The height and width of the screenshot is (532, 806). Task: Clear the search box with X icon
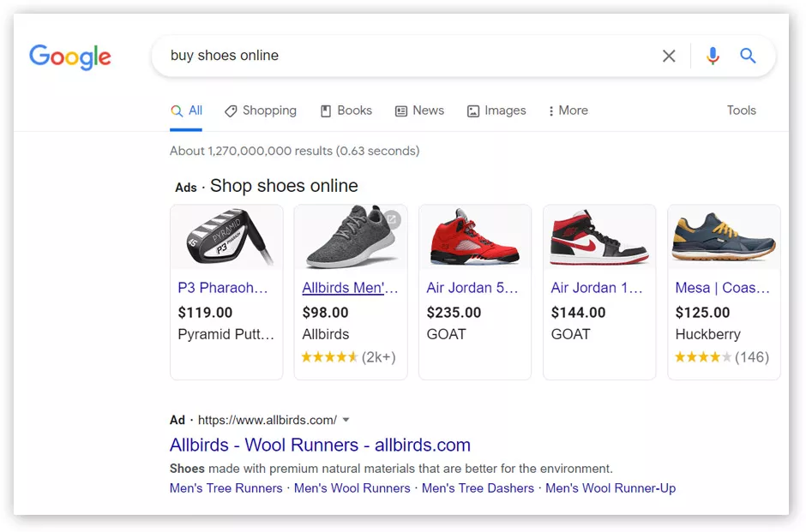[669, 56]
